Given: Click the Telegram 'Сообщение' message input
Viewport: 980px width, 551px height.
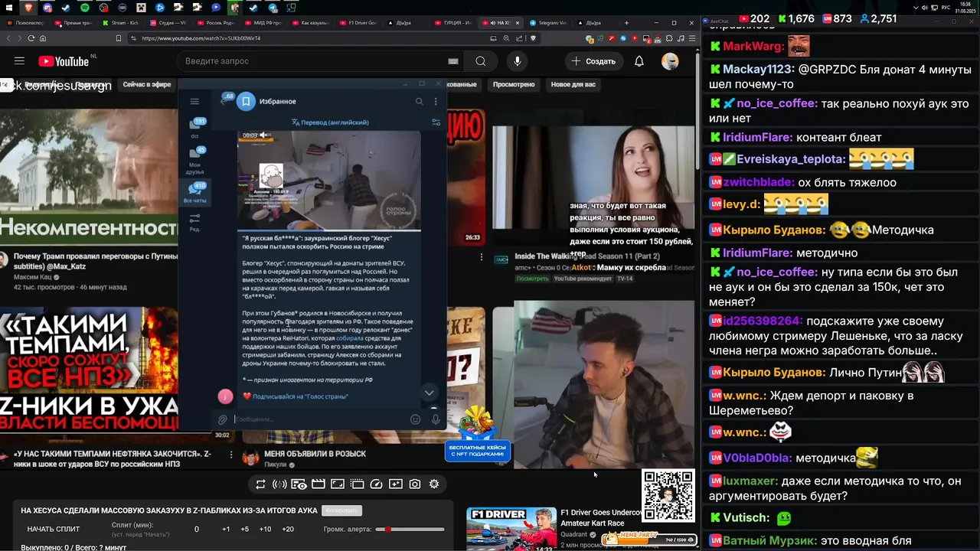Looking at the screenshot, I should (x=318, y=419).
